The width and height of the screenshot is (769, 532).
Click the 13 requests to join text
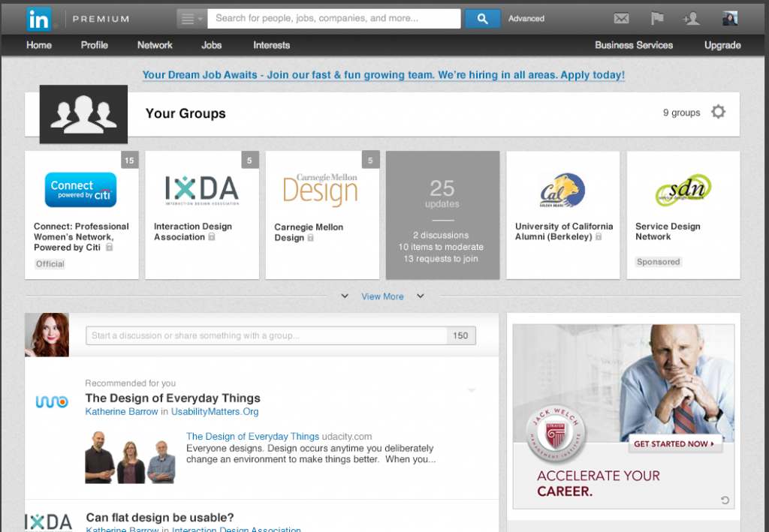coord(441,259)
